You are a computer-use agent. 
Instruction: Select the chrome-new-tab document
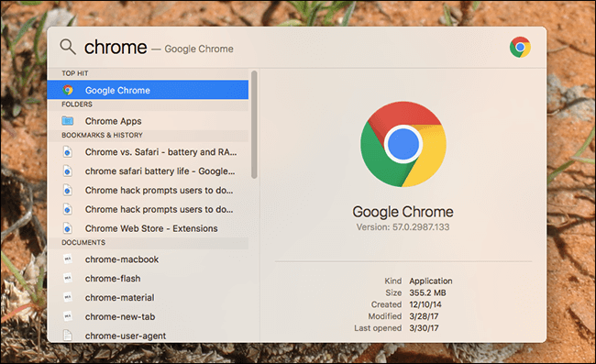click(148, 316)
